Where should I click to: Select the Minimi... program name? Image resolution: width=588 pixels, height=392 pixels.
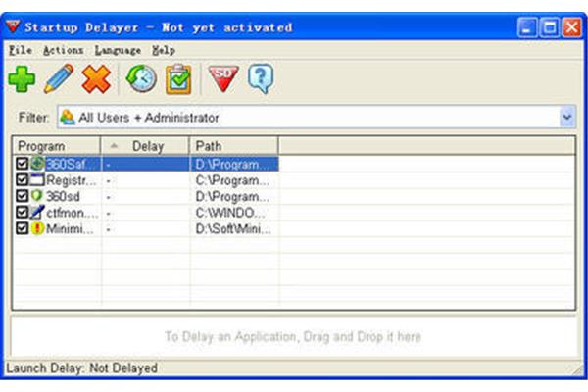click(x=70, y=228)
